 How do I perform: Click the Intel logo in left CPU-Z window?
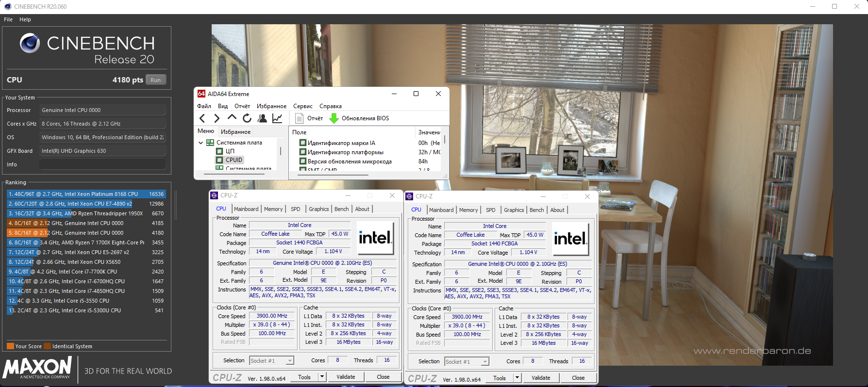[x=375, y=238]
